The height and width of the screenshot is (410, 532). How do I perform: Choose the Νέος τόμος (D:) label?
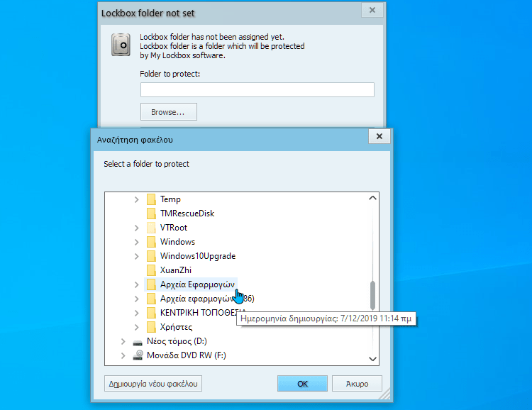[x=177, y=341]
